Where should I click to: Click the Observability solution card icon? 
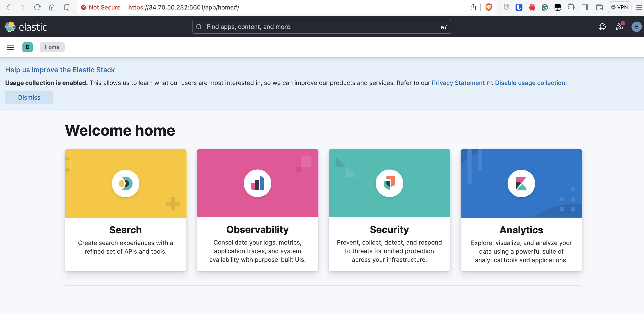coord(258,183)
